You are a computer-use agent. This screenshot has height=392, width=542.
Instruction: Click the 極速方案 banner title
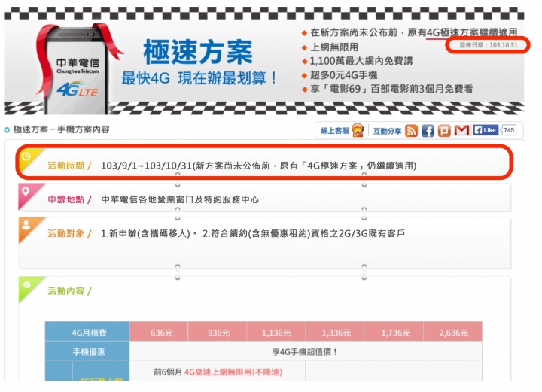point(198,52)
